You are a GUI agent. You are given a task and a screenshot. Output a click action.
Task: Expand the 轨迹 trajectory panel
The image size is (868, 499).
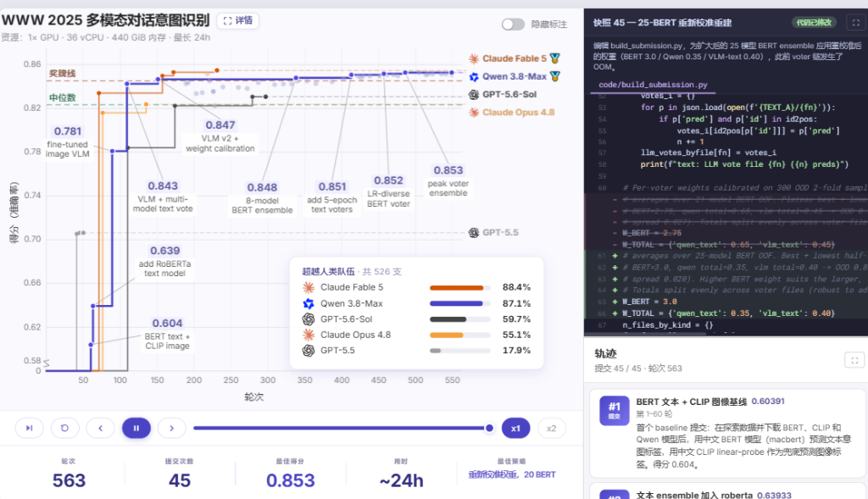coord(854,360)
